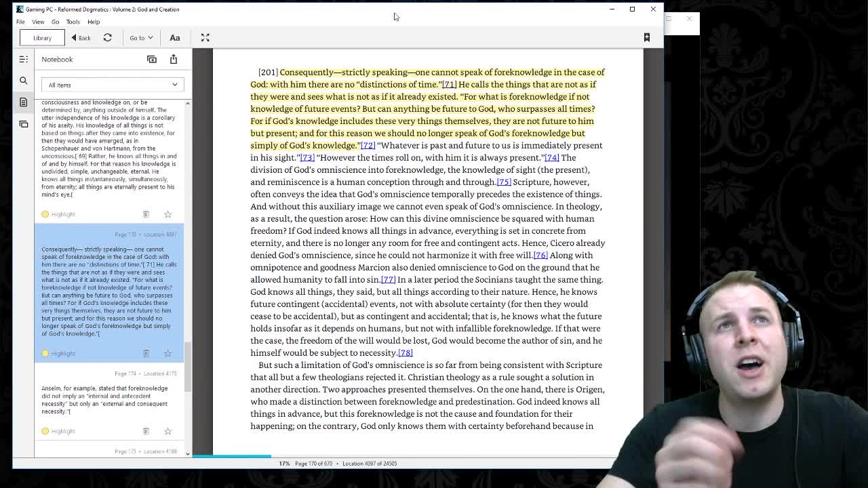The height and width of the screenshot is (488, 868).
Task: Open the 'All items' filter dropdown
Action: pos(113,85)
